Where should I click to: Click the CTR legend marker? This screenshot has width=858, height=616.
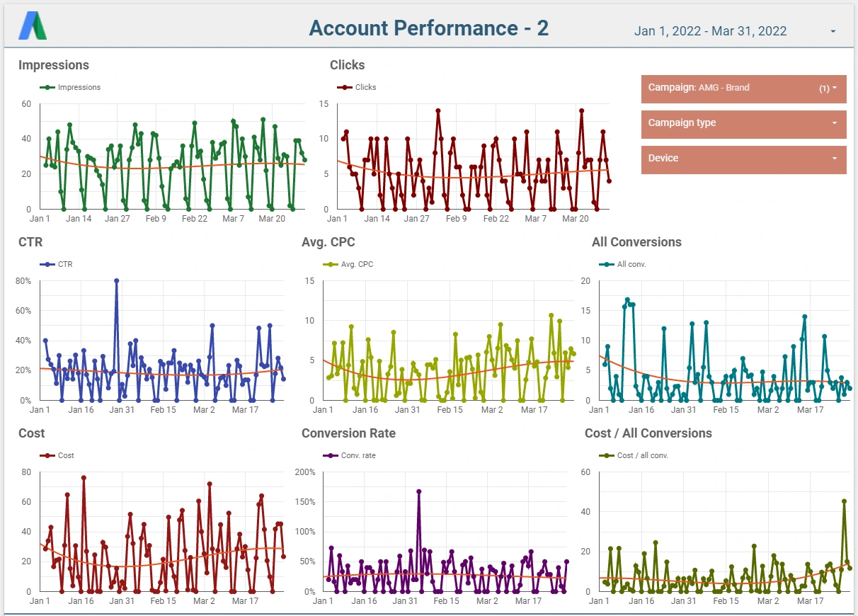(47, 265)
